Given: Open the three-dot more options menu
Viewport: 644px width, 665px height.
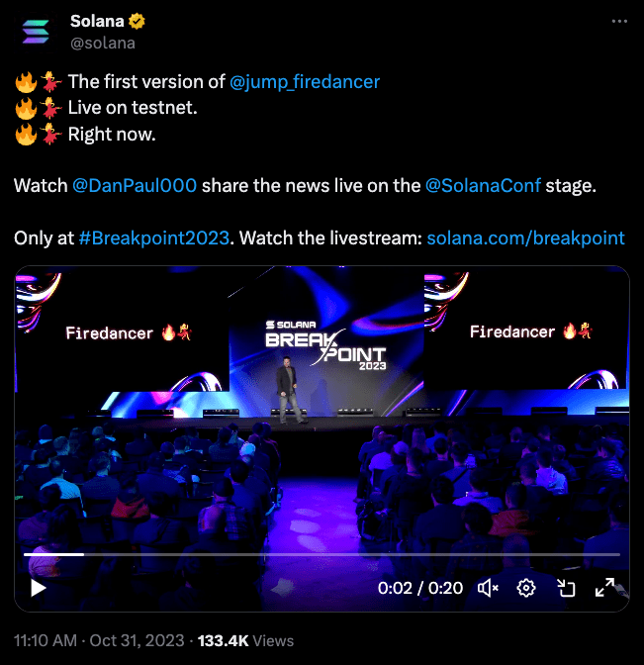Looking at the screenshot, I should coord(619,21).
